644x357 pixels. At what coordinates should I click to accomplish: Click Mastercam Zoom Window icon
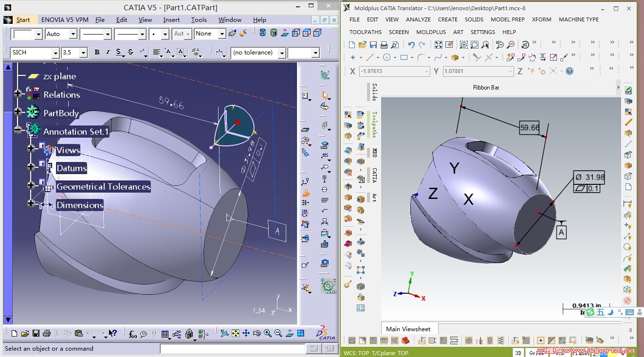(x=464, y=45)
